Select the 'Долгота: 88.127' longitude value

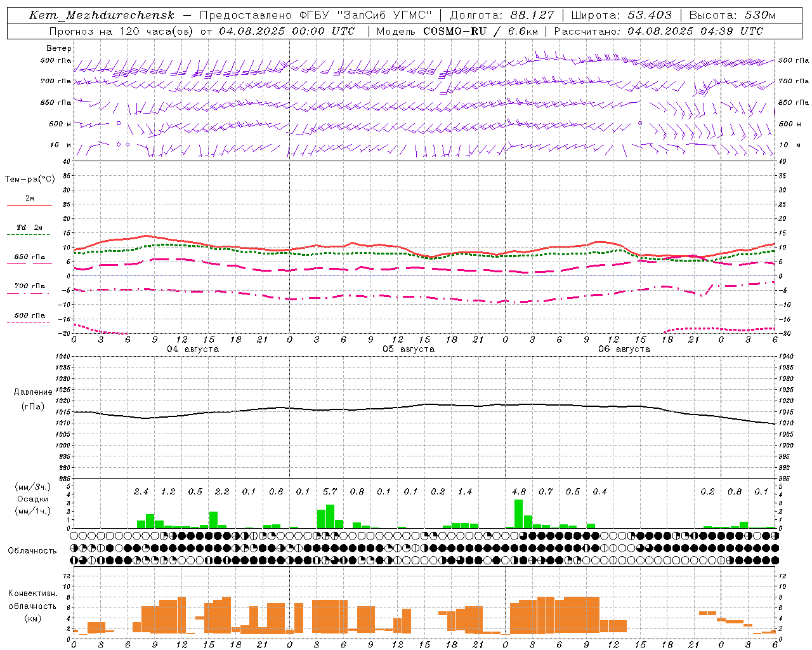coord(502,15)
